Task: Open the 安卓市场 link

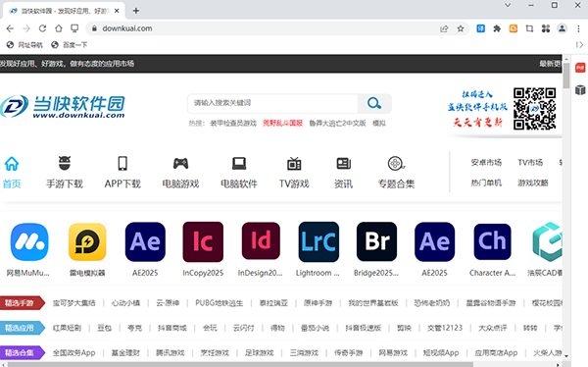Action: point(486,162)
